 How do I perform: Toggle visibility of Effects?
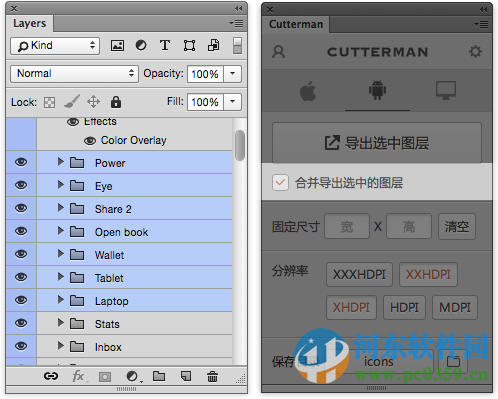73,122
